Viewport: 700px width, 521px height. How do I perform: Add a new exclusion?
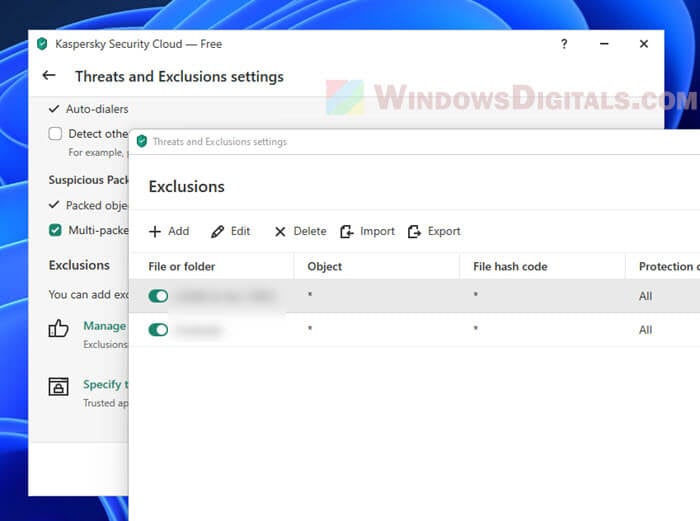coord(169,231)
